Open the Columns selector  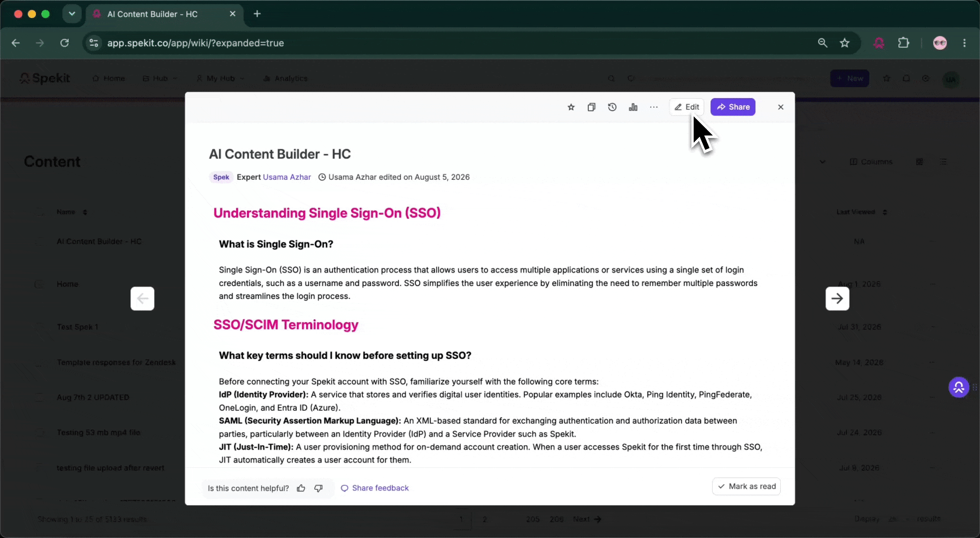(871, 162)
